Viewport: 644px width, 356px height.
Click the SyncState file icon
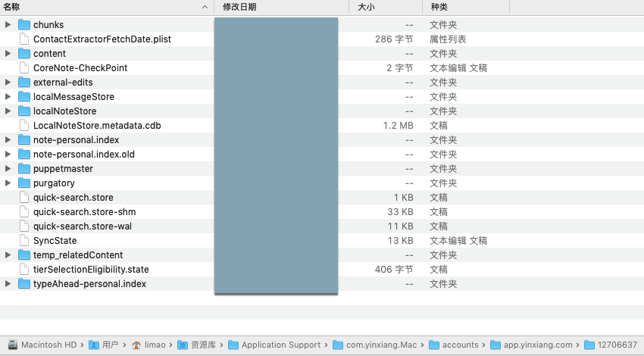[x=24, y=241]
